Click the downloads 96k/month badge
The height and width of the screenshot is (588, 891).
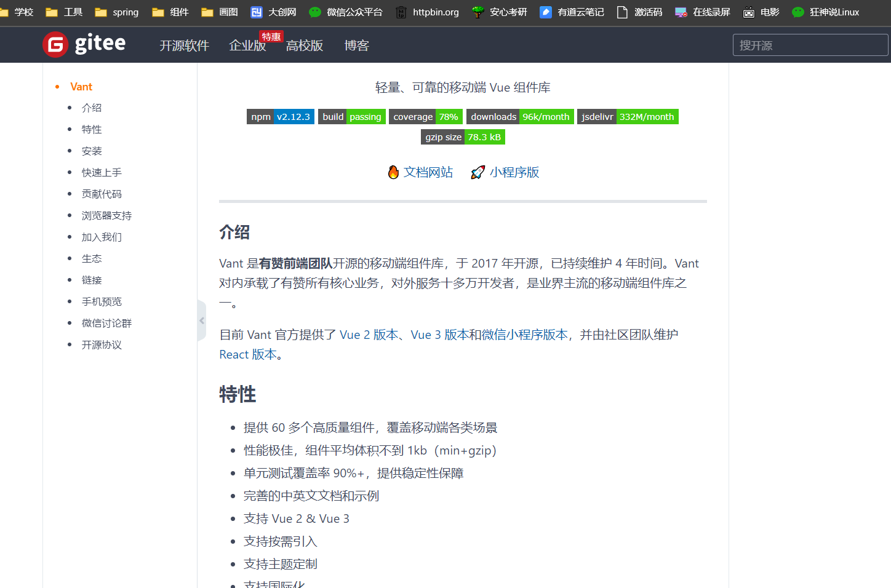point(520,117)
